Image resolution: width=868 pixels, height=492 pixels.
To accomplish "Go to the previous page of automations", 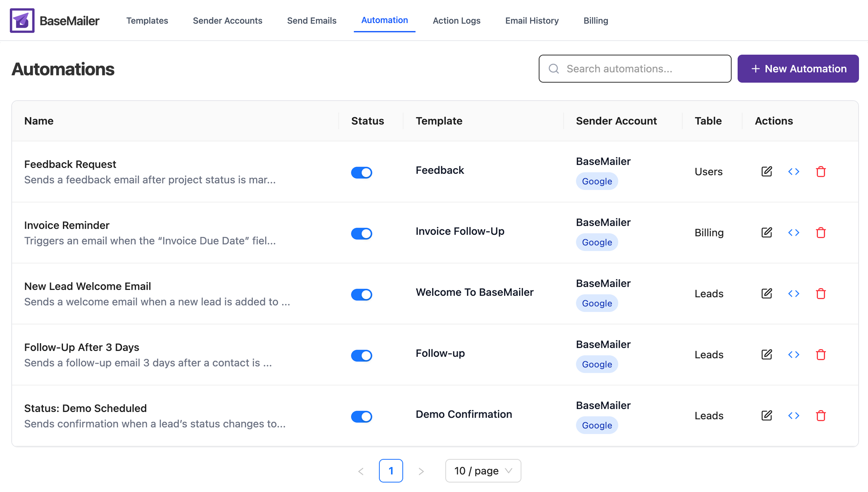I will (x=361, y=470).
